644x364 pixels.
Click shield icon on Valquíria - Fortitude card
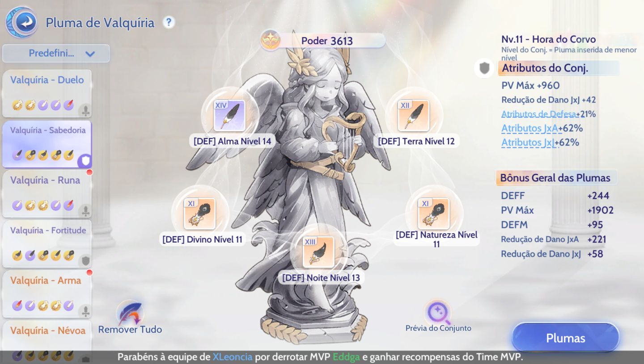click(x=85, y=260)
